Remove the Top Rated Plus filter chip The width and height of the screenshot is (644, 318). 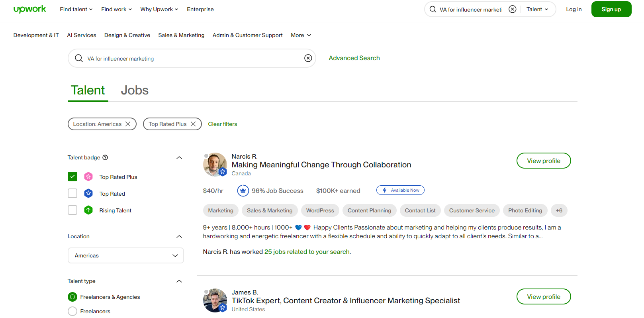pyautogui.click(x=193, y=124)
